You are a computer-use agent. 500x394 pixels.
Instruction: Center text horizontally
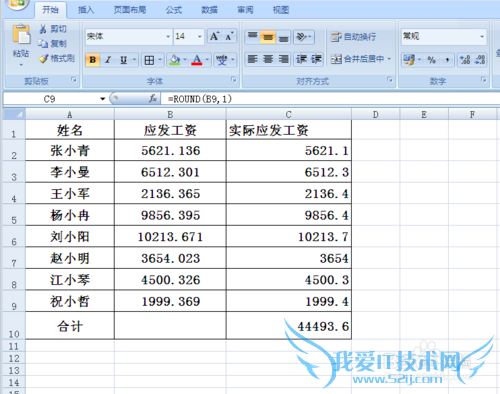[x=268, y=59]
